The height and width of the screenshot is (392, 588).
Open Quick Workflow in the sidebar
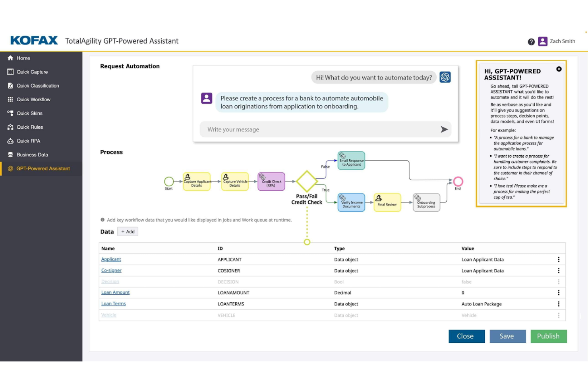tap(33, 99)
